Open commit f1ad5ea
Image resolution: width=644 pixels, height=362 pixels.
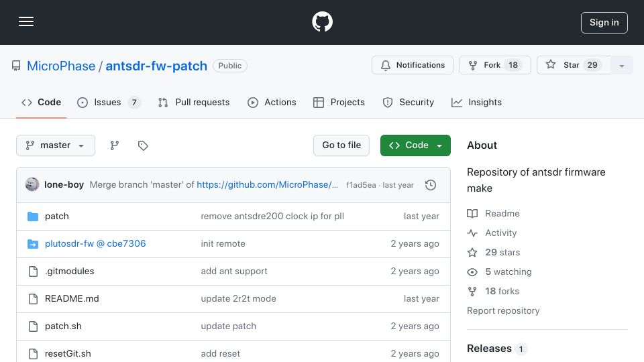click(x=361, y=185)
